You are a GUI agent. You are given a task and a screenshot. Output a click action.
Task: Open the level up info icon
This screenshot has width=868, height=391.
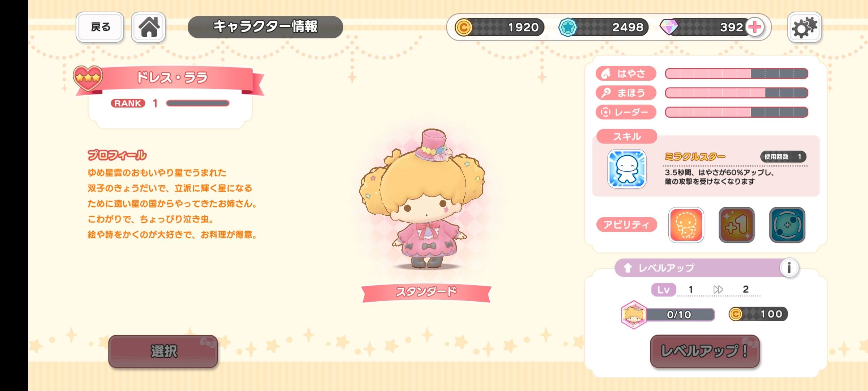tap(789, 268)
